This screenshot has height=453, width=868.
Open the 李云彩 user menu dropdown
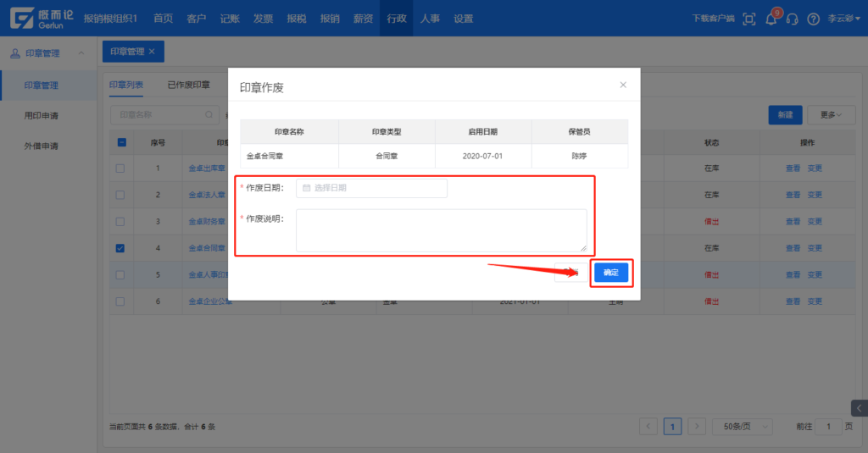(843, 19)
